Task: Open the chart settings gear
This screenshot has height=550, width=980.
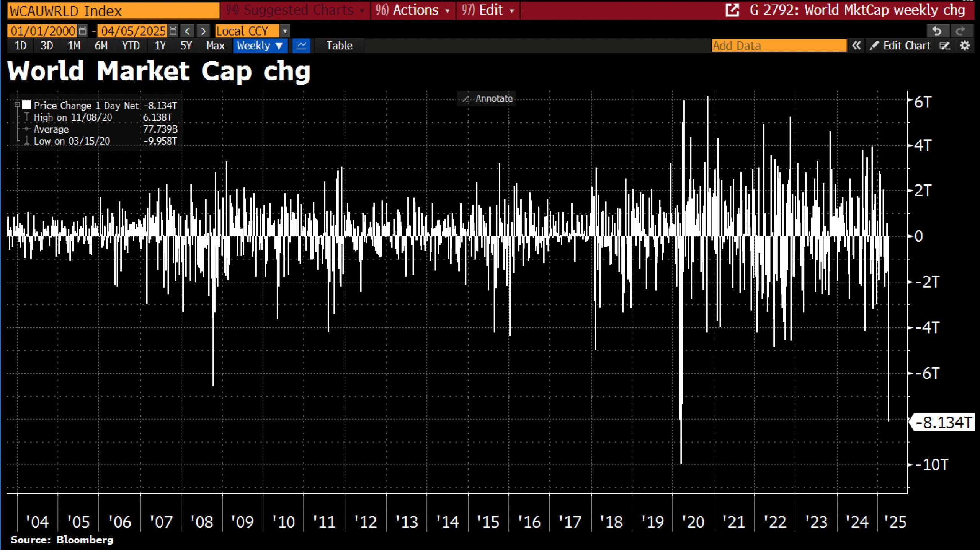Action: 965,46
